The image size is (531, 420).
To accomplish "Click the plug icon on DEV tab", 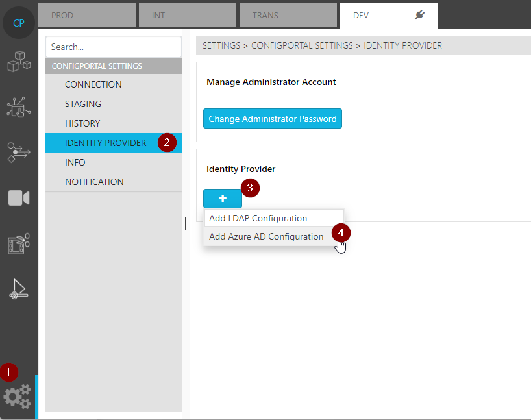I will point(419,16).
